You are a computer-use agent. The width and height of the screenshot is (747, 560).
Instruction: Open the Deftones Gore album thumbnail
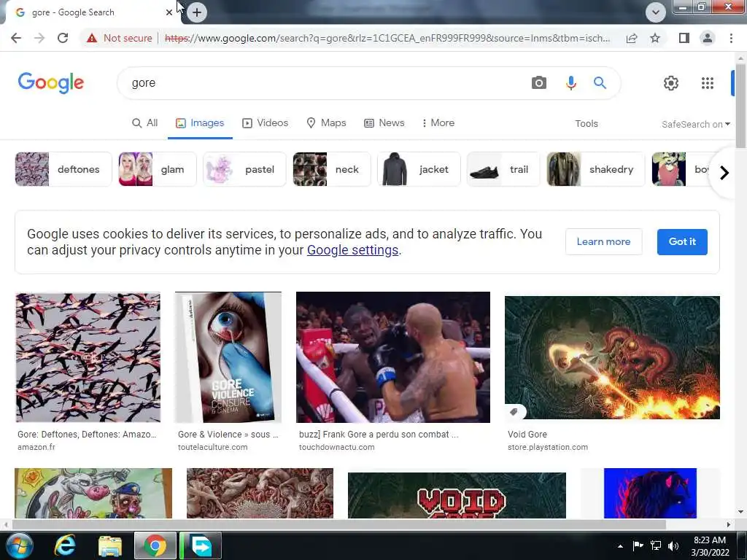click(x=88, y=357)
